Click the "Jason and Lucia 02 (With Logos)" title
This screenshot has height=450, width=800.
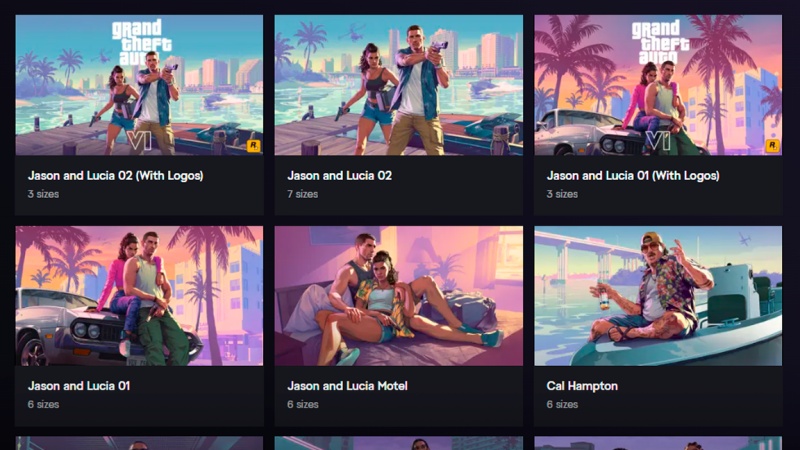[x=115, y=176]
